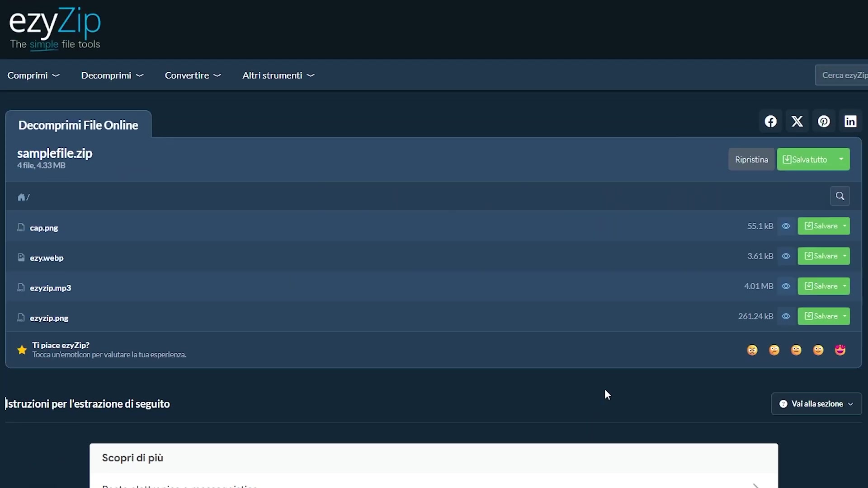
Task: Focus the Cerca ezyZip search field
Action: pos(842,75)
